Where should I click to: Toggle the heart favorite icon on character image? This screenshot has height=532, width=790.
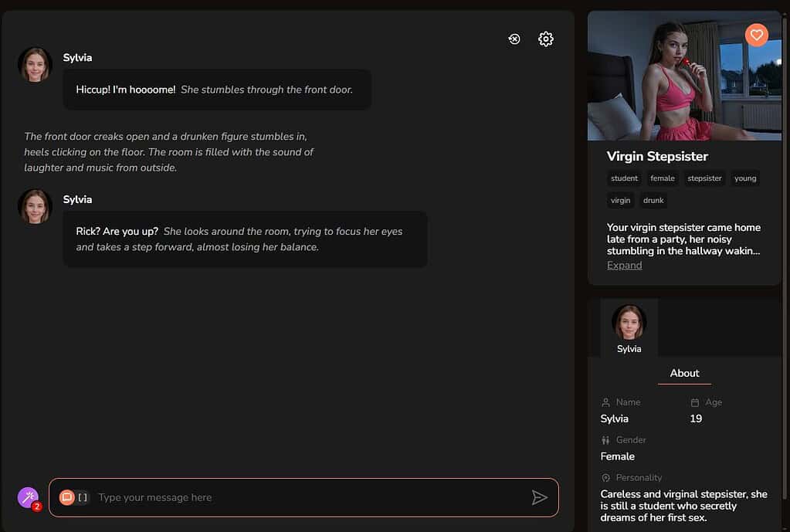(756, 35)
